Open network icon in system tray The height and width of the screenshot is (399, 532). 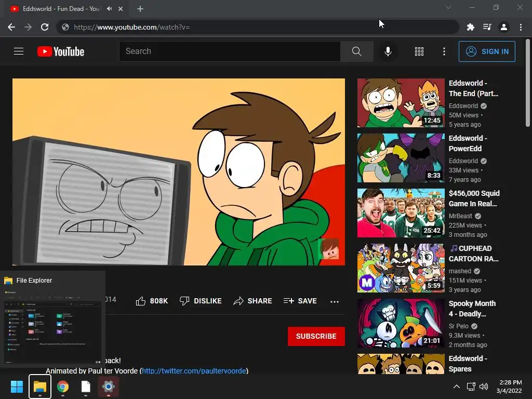471,387
